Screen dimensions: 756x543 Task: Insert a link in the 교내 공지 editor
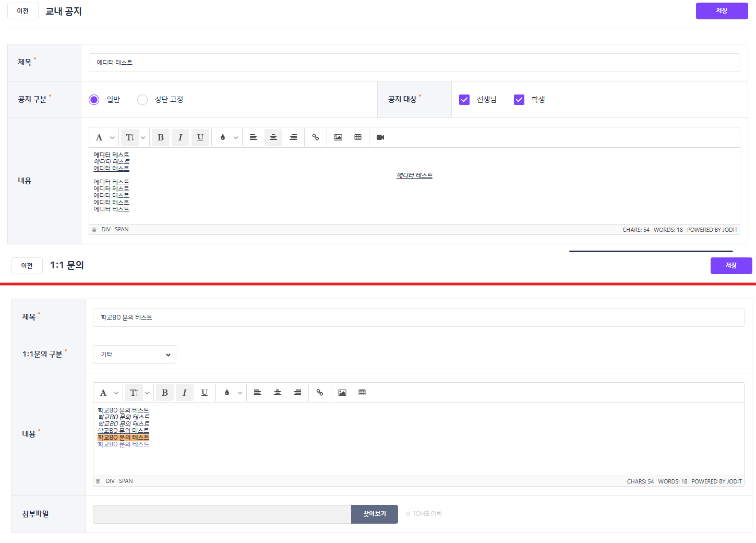[316, 137]
